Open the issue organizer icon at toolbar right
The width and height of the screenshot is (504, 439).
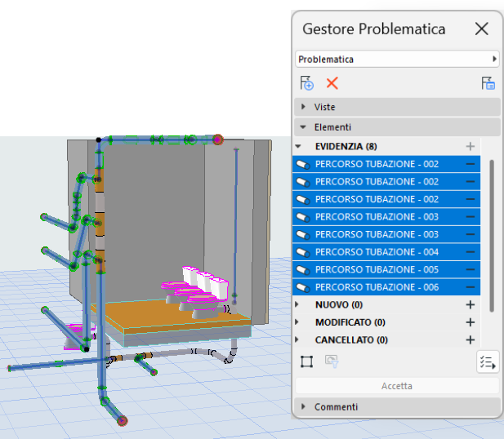pos(488,83)
